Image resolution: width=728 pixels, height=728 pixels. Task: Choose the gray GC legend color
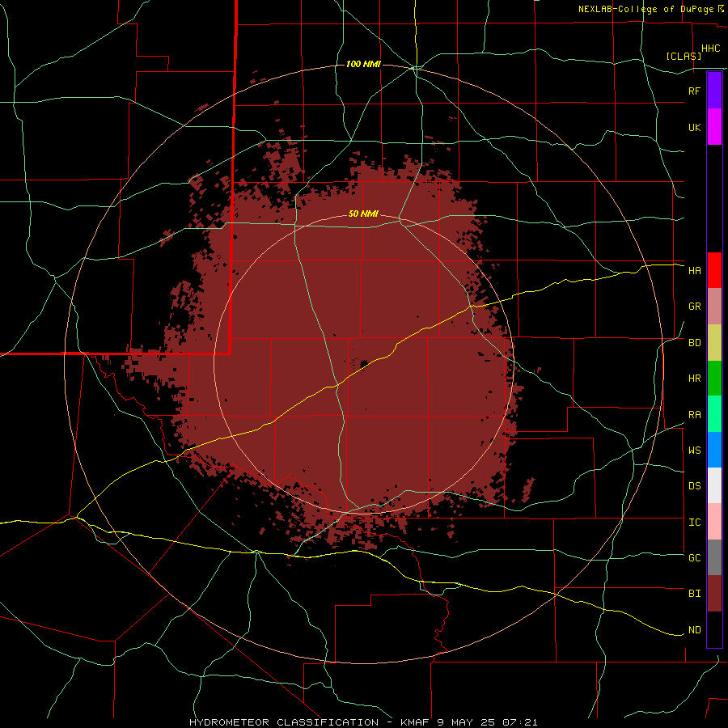click(714, 557)
